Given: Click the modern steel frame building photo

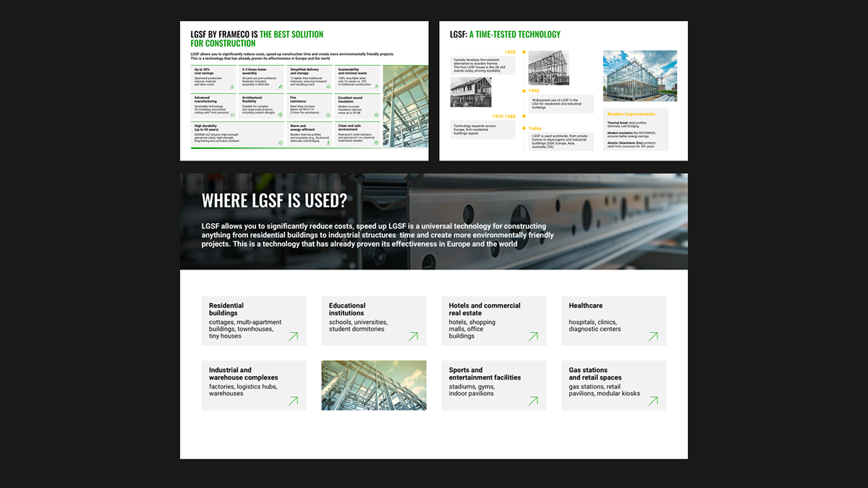Looking at the screenshot, I should point(639,76).
